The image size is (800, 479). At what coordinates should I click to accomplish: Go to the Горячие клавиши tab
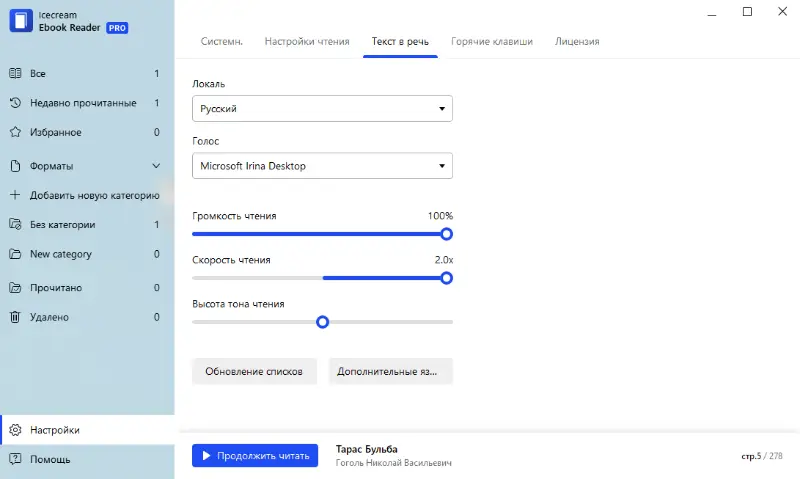tap(492, 41)
